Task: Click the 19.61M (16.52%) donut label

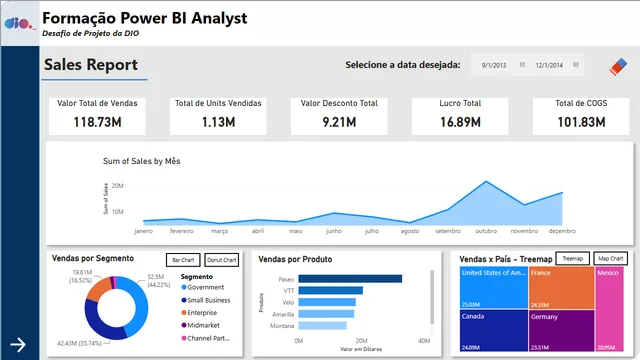Action: tap(80, 276)
